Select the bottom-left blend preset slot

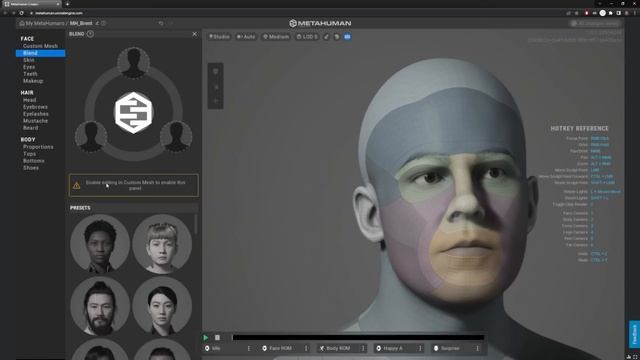click(91, 136)
